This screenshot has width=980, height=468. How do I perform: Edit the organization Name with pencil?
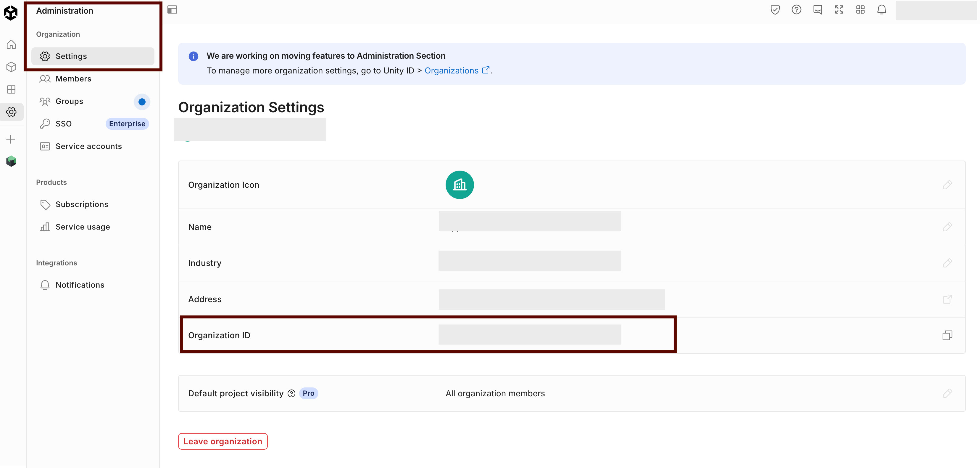click(947, 227)
